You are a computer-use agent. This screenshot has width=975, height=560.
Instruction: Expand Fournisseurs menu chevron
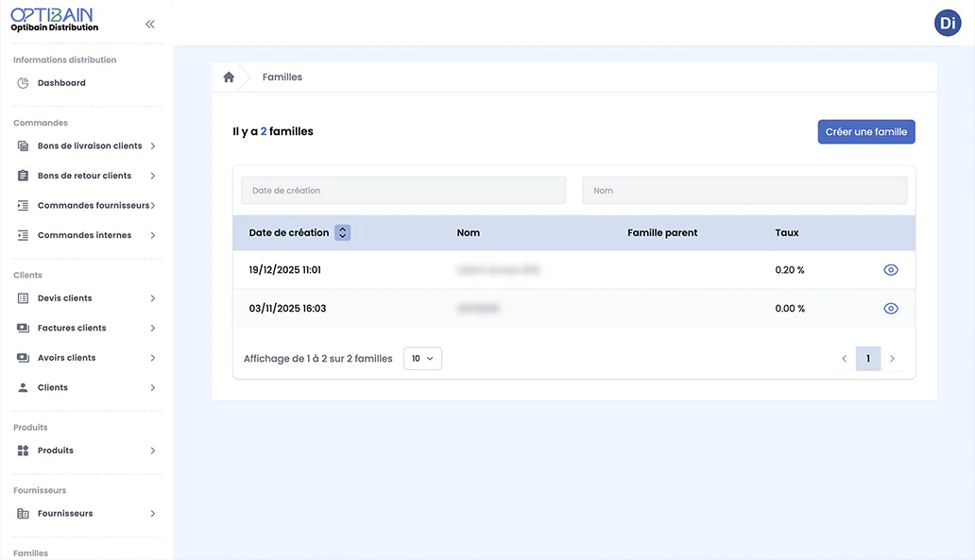153,514
